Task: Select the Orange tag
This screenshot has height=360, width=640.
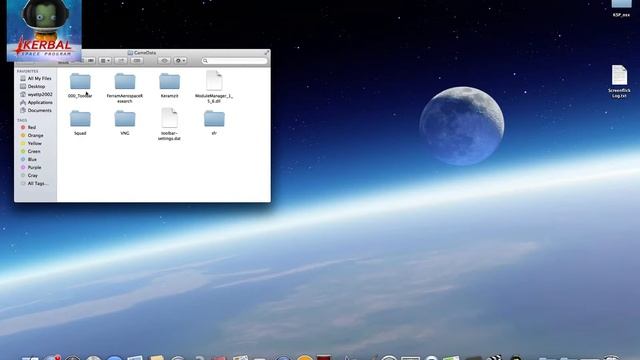Action: pos(32,135)
